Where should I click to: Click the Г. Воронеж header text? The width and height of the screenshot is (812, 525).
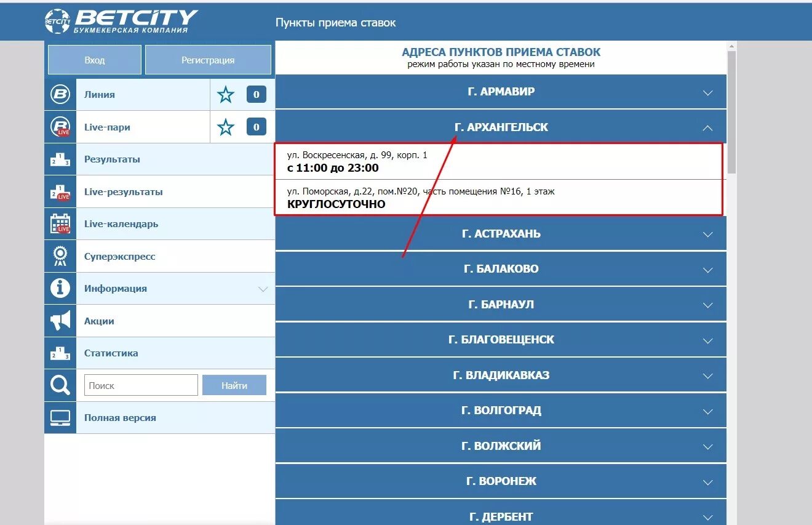(x=501, y=481)
